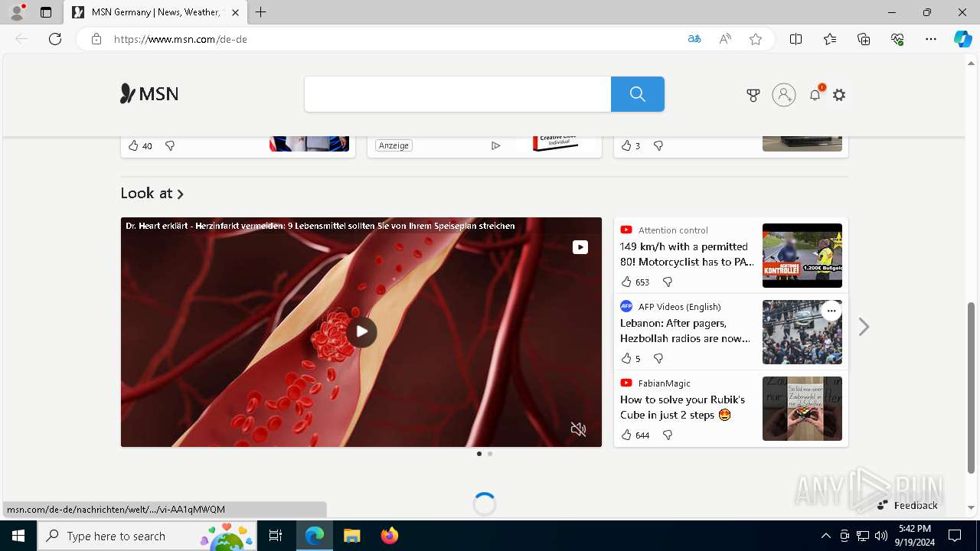Click the blue search magnifier button
This screenshot has width=980, height=551.
[x=637, y=94]
